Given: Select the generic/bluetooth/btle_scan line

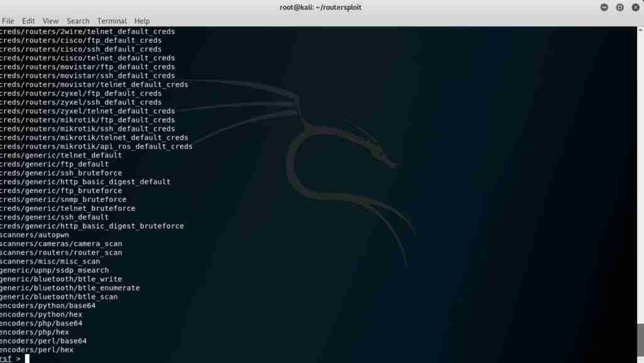Looking at the screenshot, I should point(60,296).
